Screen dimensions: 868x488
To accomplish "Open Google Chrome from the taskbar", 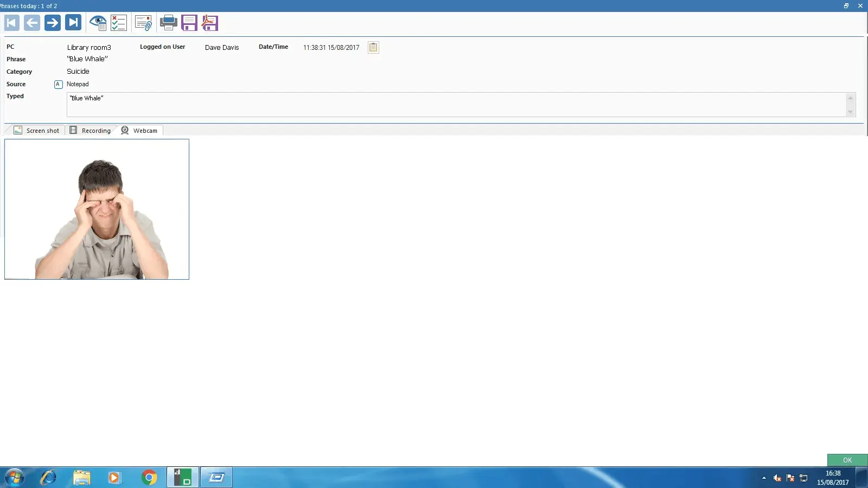I will [x=149, y=478].
